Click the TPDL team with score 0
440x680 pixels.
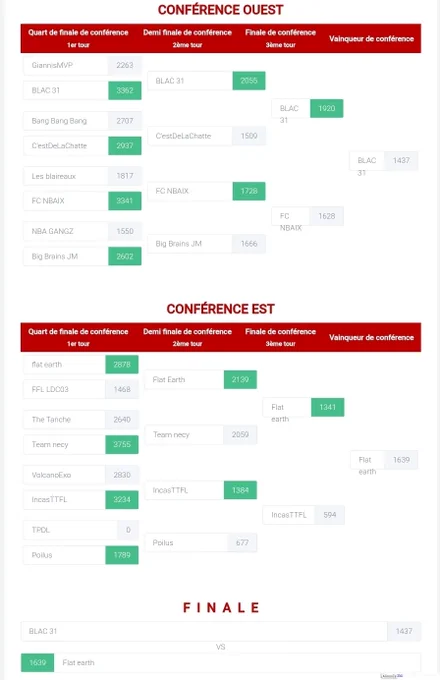tap(81, 530)
